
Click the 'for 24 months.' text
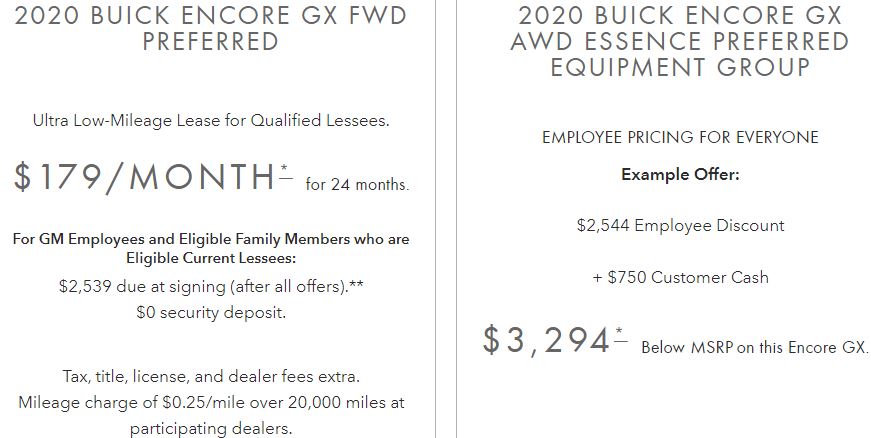[x=357, y=184]
